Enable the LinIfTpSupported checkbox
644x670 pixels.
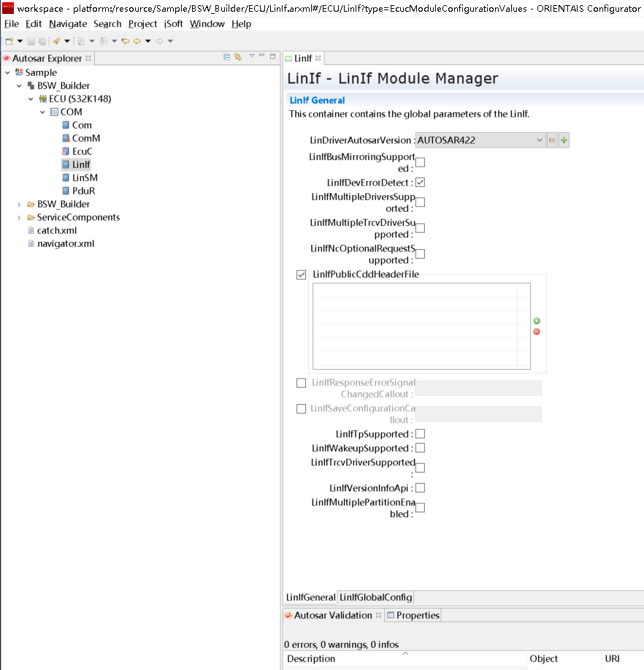[x=420, y=434]
